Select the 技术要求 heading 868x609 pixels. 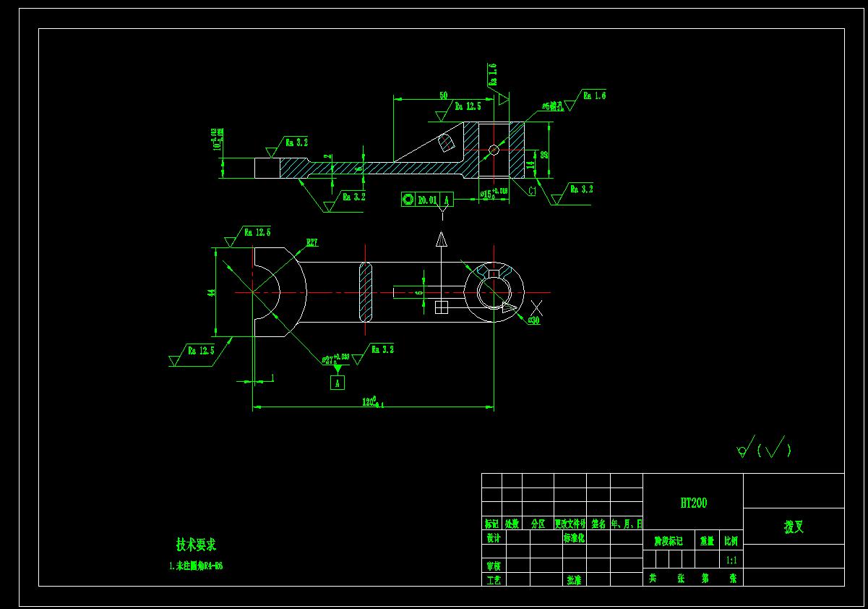(x=196, y=544)
